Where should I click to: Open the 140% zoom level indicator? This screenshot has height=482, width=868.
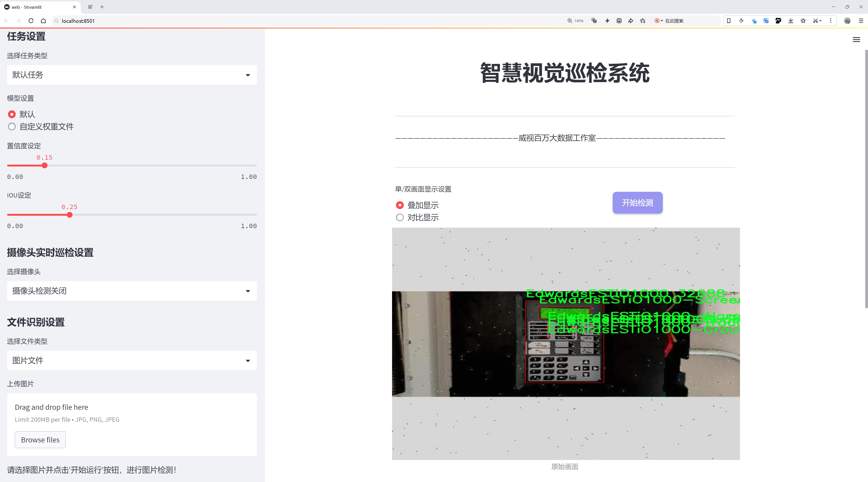(575, 20)
